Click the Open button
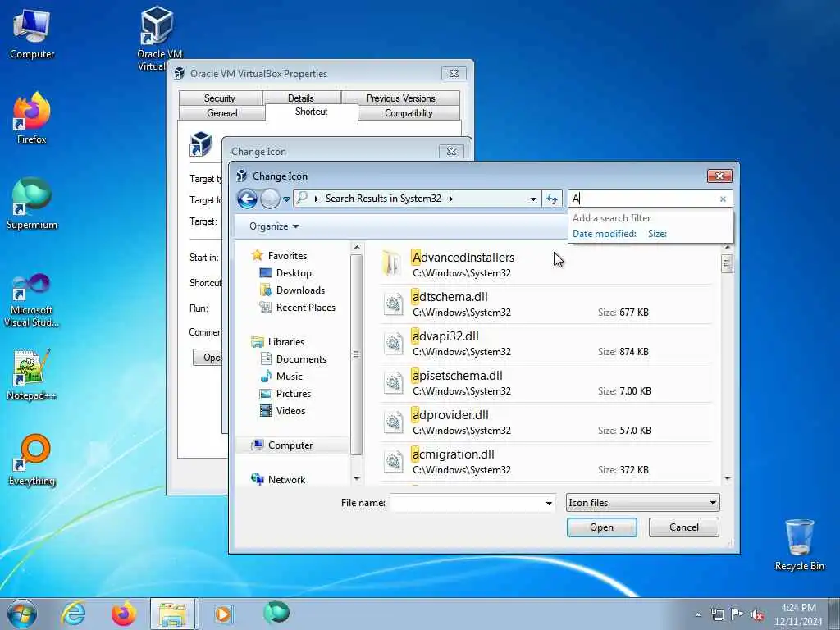Viewport: 840px width, 630px height. tap(601, 527)
